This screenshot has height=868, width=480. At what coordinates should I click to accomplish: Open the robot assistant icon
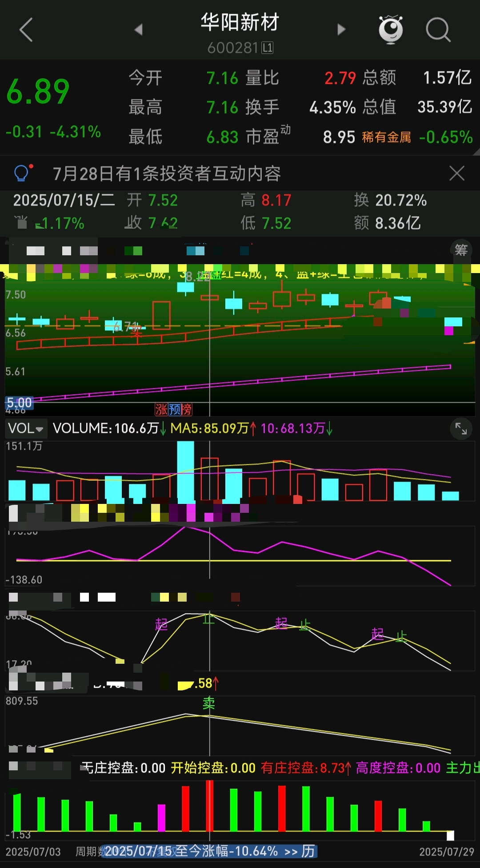click(x=391, y=29)
